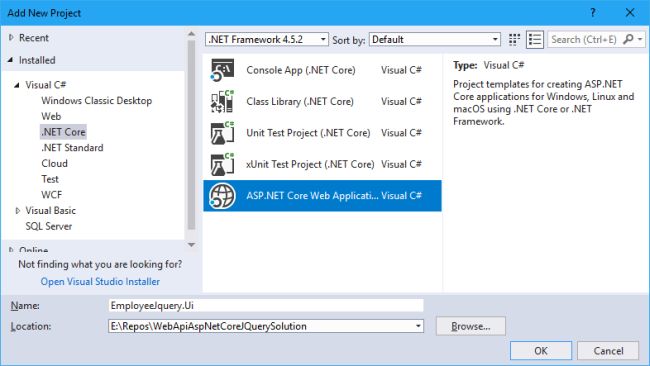
Task: Click the search magnifier icon
Action: coord(628,39)
